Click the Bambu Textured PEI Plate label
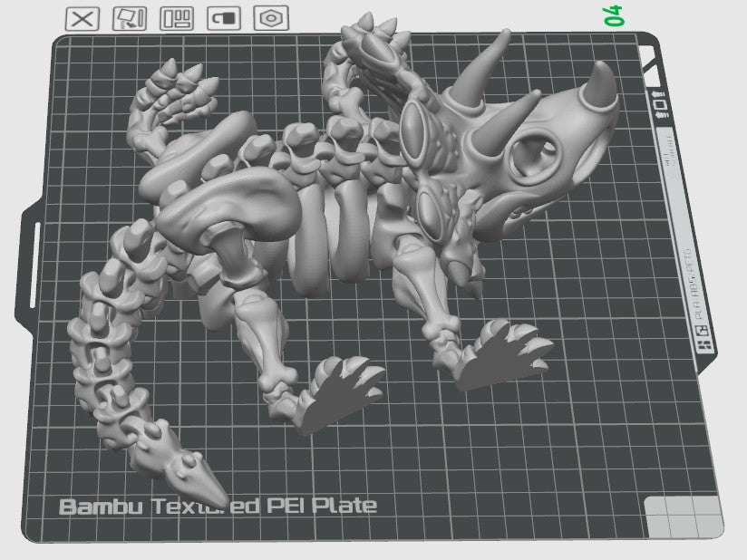The width and height of the screenshot is (747, 560). (x=218, y=506)
